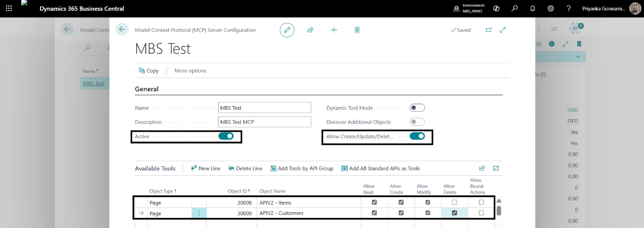Click Delete Line in Available Tools
Image resolution: width=644 pixels, height=228 pixels.
click(245, 168)
